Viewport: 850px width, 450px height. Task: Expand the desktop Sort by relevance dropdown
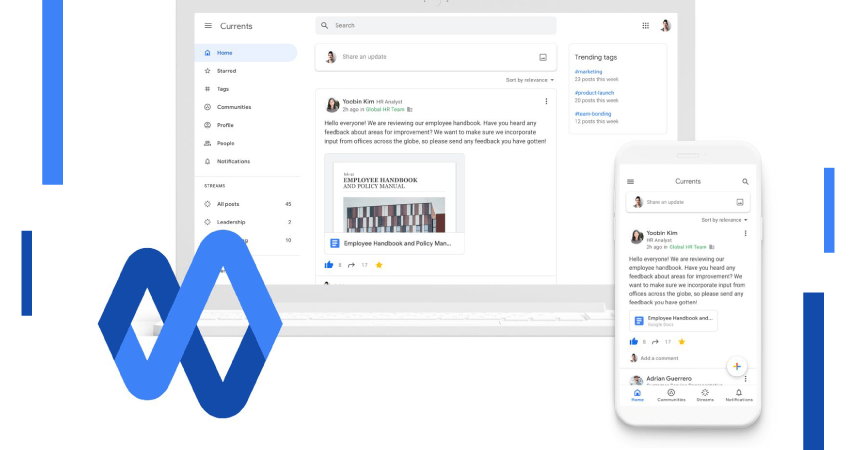click(x=530, y=80)
